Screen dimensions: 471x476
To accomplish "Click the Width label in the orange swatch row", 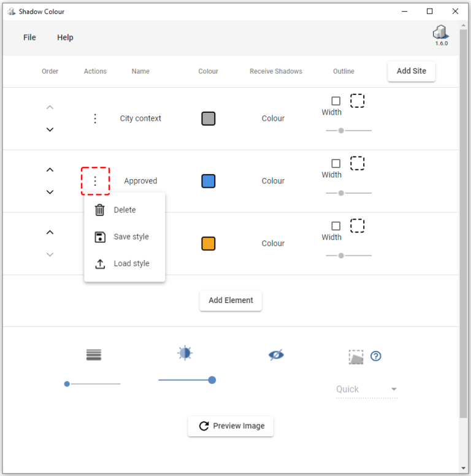I will [x=331, y=237].
